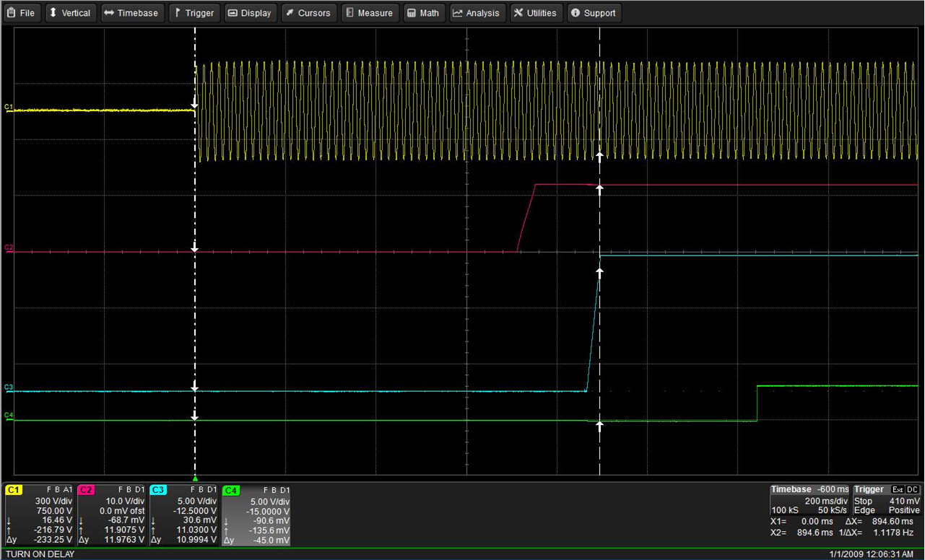Screen dimensions: 925x560
Task: Open the Trigger descriptor box showing Edge Positive
Action: (x=887, y=499)
